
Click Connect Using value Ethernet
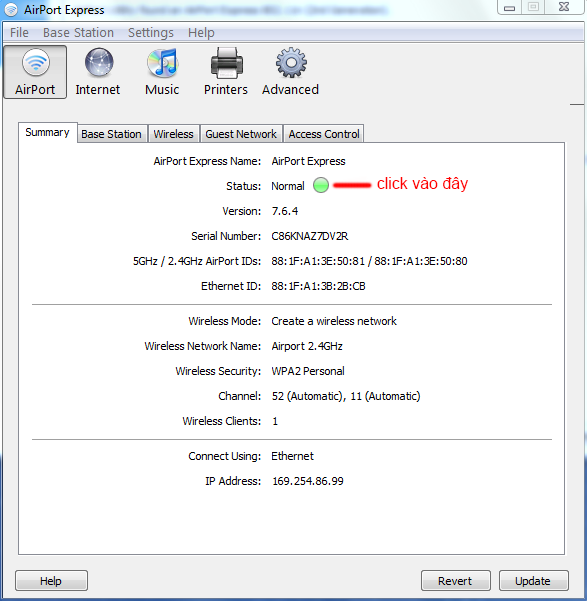[x=292, y=456]
